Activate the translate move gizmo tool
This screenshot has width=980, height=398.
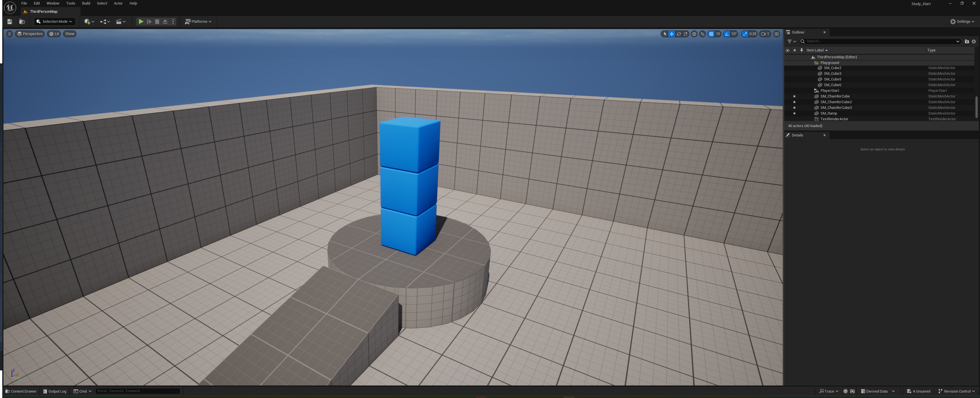click(x=671, y=34)
